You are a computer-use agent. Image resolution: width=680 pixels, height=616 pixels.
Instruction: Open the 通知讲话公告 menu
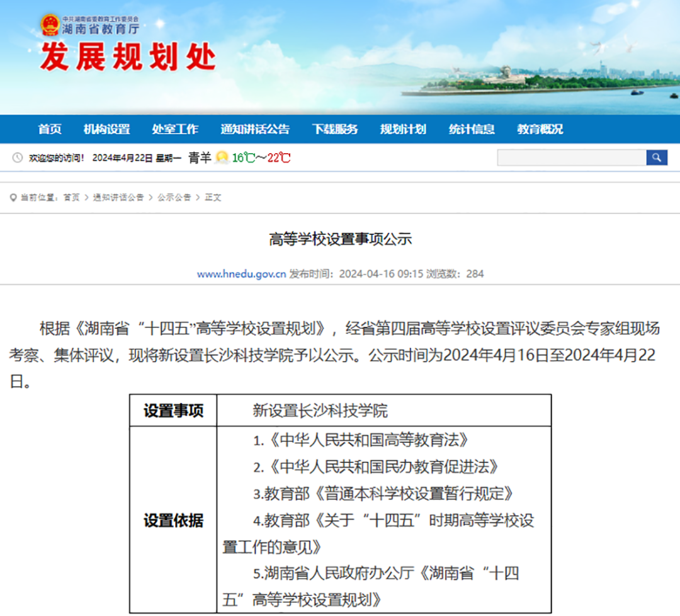pyautogui.click(x=254, y=129)
